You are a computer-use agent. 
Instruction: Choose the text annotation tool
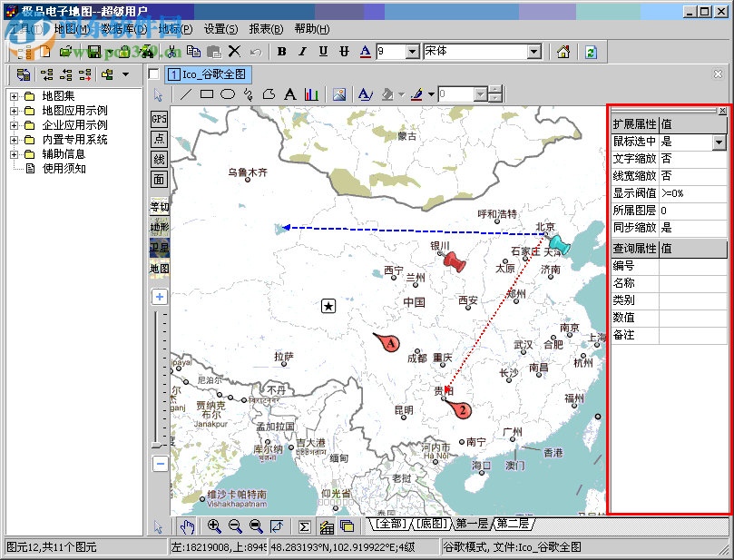point(290,94)
